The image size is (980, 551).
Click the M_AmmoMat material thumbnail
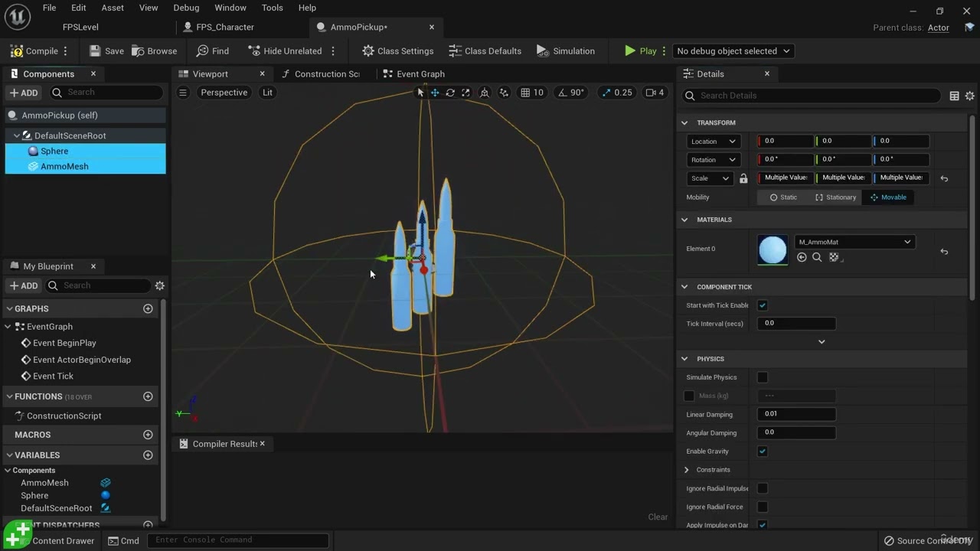point(773,249)
